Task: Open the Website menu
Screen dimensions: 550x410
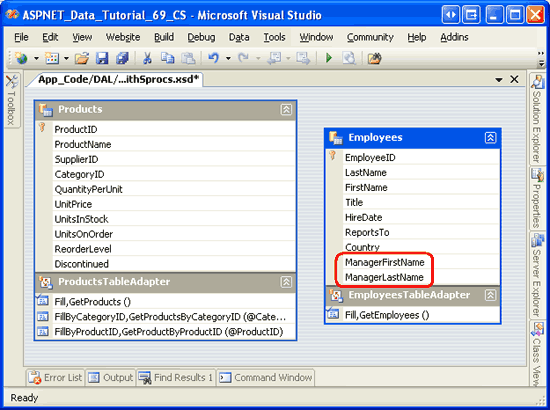Action: coord(123,37)
